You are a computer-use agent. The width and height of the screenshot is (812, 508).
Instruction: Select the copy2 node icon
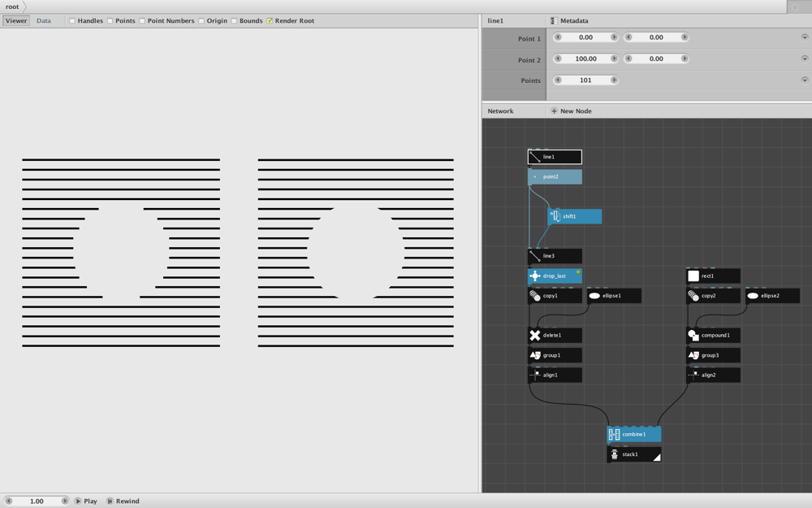click(x=693, y=296)
